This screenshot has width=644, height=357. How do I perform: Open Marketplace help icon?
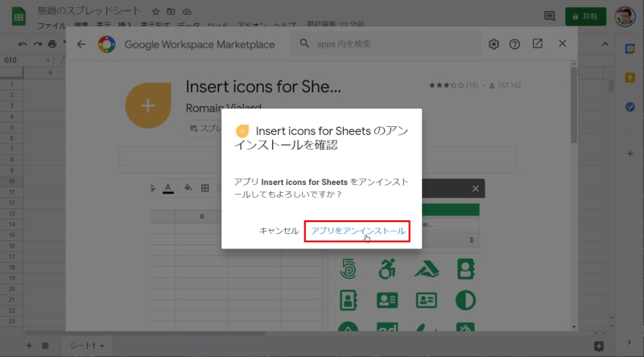pyautogui.click(x=514, y=44)
